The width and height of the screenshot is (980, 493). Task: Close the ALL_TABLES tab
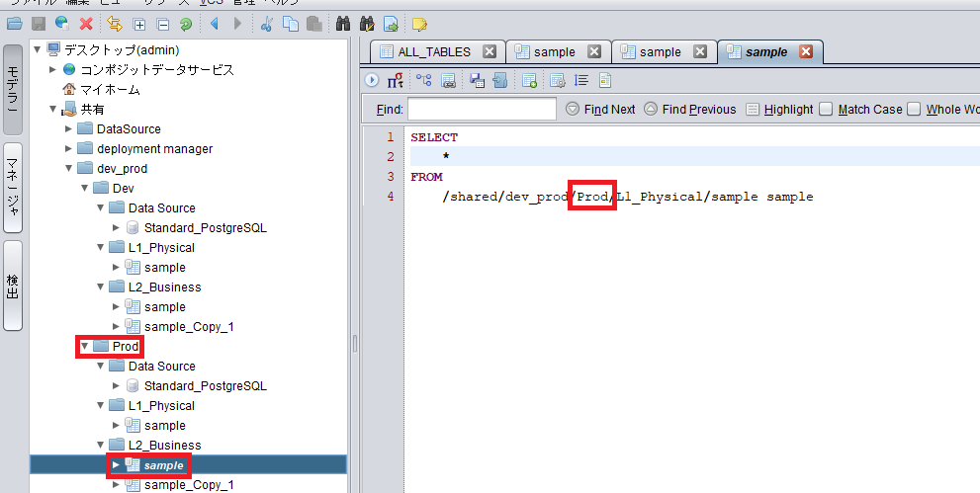490,51
